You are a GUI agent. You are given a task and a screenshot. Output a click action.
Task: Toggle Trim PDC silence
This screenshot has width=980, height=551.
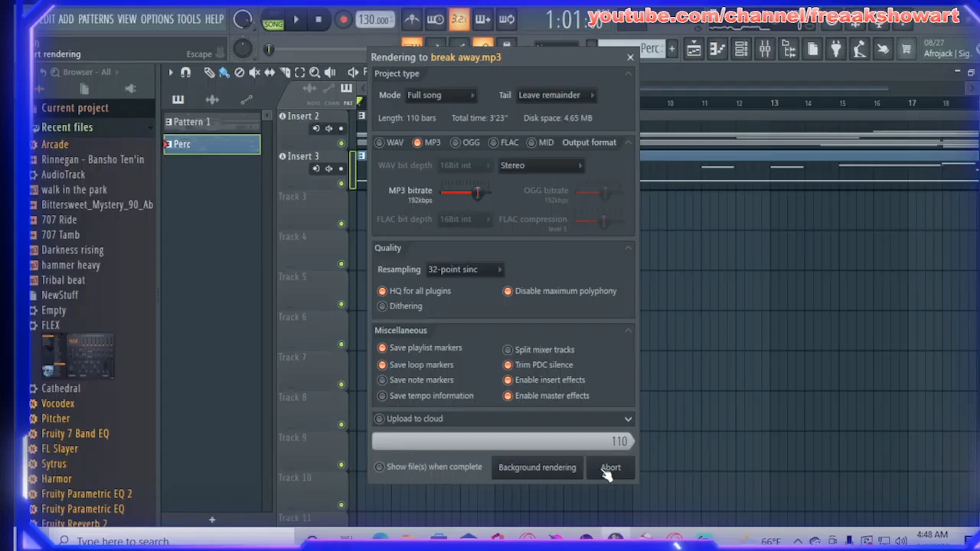pos(537,365)
